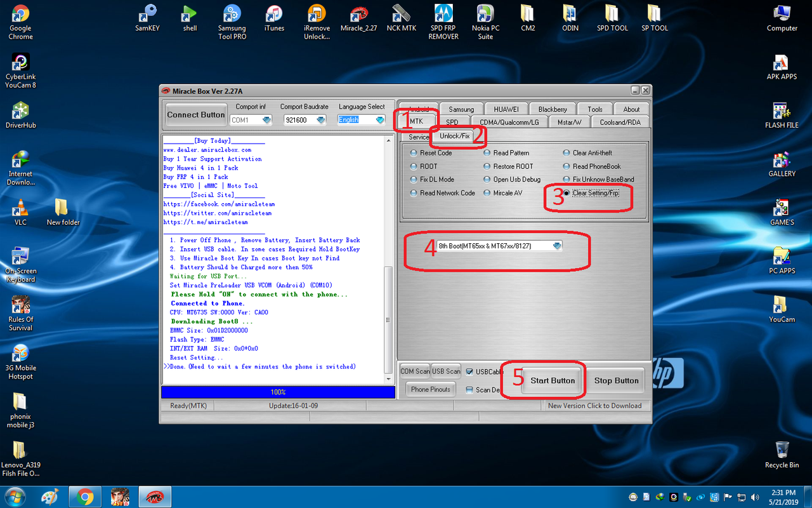Click the USB Scan button
The height and width of the screenshot is (508, 812).
pos(447,371)
